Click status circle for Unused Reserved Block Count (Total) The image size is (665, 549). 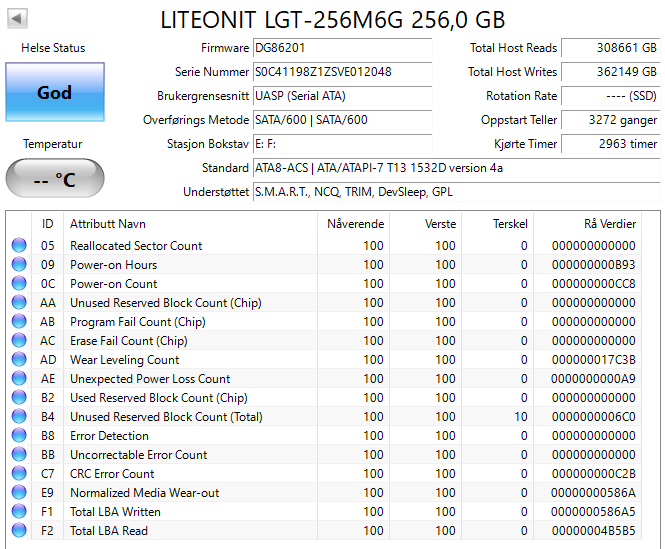(x=19, y=416)
